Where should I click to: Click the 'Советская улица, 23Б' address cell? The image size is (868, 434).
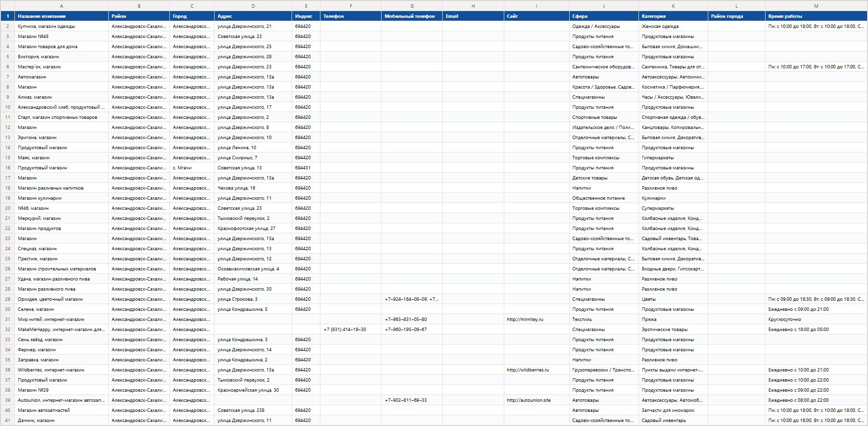(x=253, y=410)
